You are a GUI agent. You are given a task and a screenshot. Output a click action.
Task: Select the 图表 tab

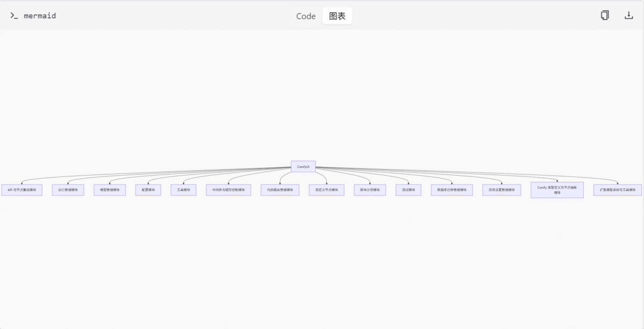[x=337, y=16]
